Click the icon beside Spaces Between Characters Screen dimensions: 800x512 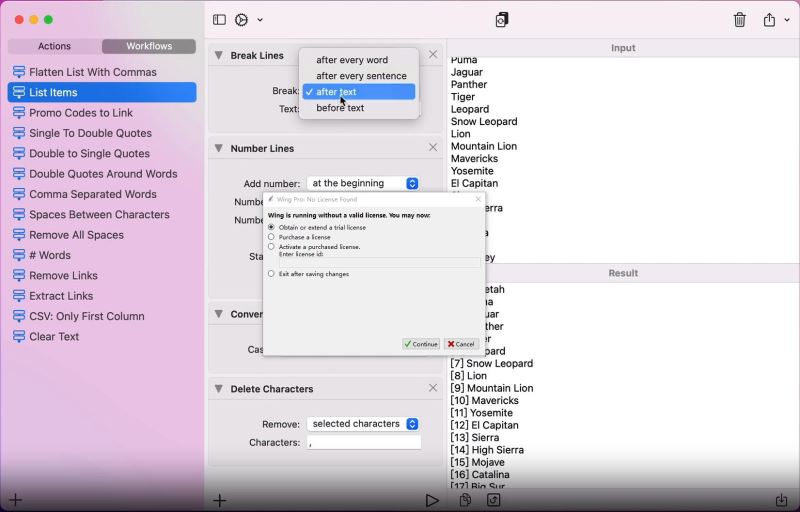point(19,215)
